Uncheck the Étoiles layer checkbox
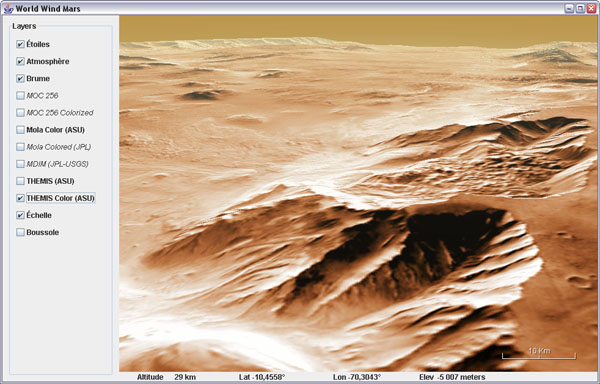Image resolution: width=600 pixels, height=384 pixels. 20,44
